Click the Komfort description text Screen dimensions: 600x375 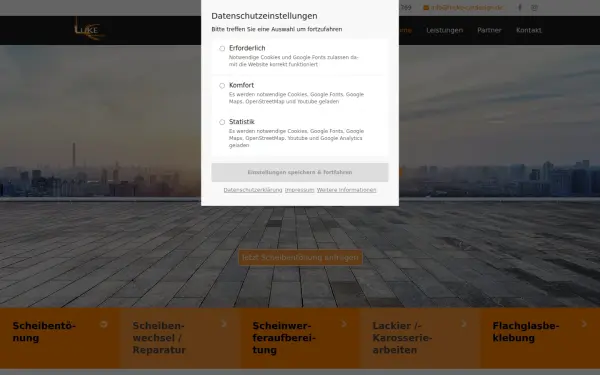coord(296,98)
